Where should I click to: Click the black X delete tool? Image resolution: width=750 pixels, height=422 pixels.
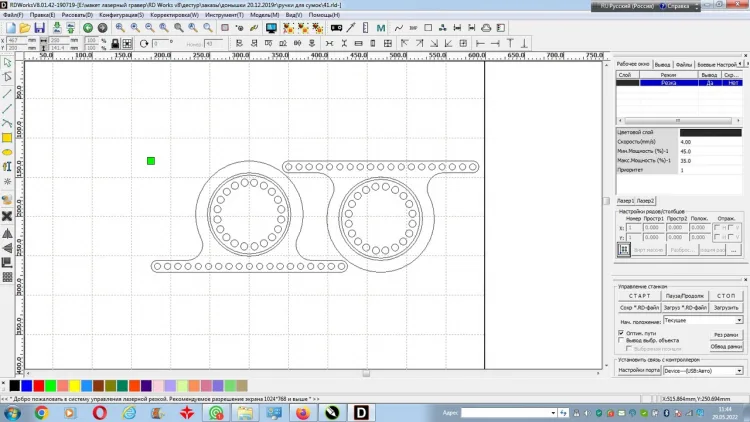7,216
